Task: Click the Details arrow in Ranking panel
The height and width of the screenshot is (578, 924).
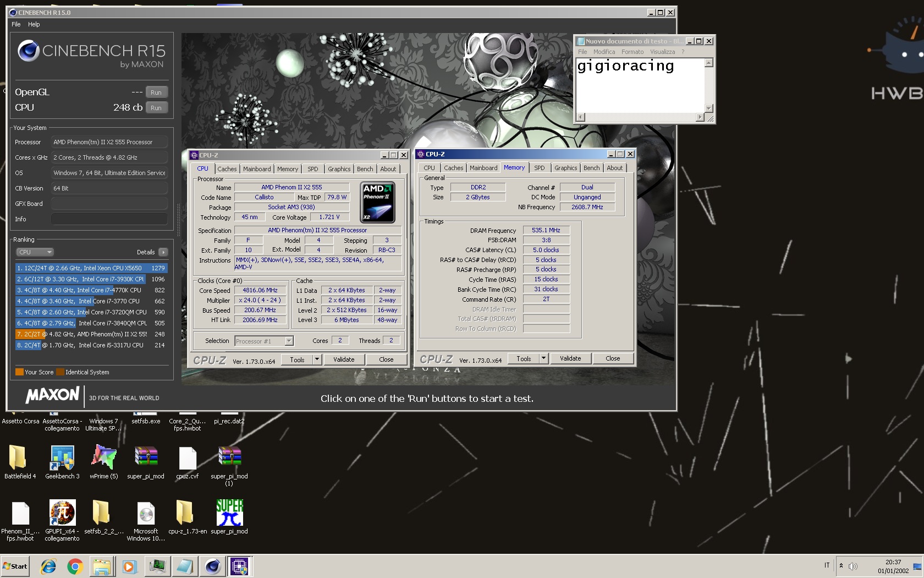Action: pos(163,252)
